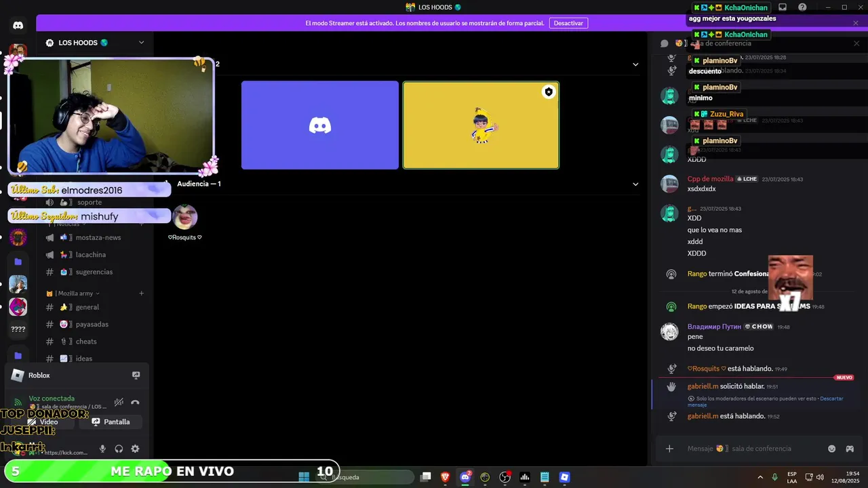The image size is (868, 488).
Task: Show hidden tray icons chevron
Action: point(760,477)
